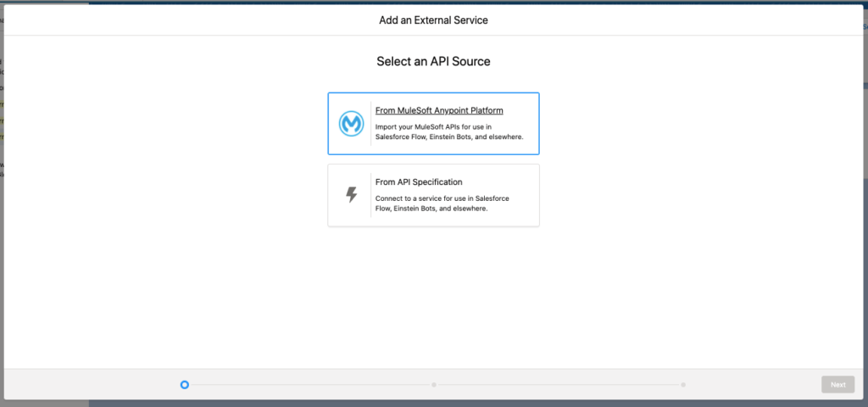Open the From MuleSoft Anypoint Platform link
This screenshot has height=407, width=868.
coord(439,110)
